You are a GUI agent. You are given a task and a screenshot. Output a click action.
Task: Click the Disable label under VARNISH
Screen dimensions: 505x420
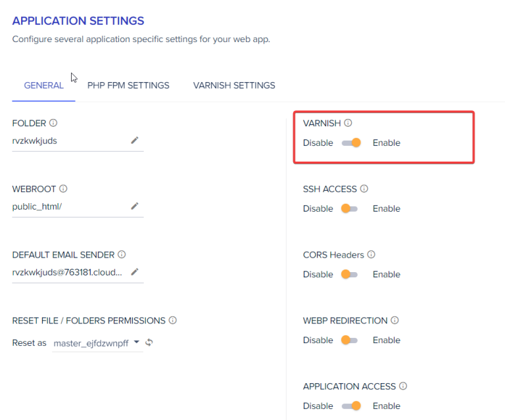(318, 143)
